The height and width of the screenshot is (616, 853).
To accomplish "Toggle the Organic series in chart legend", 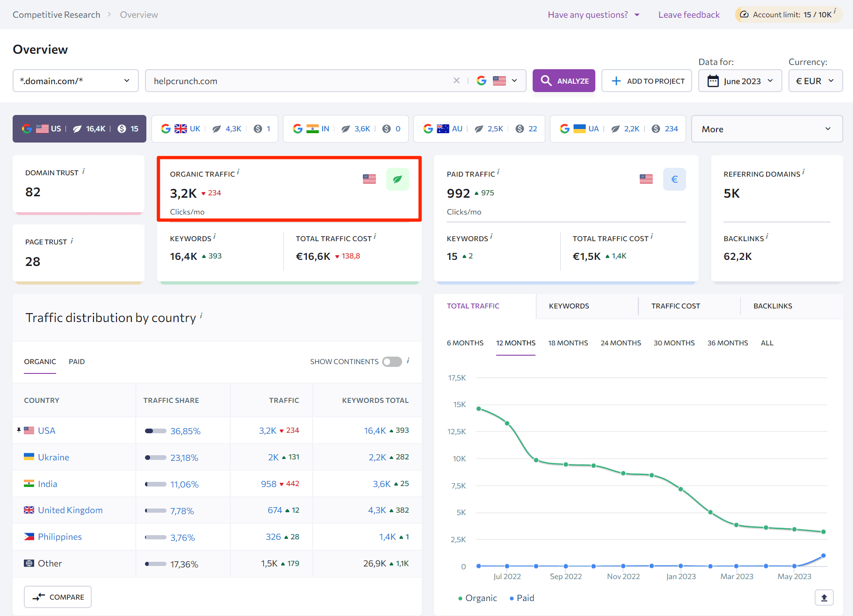I will tap(477, 598).
